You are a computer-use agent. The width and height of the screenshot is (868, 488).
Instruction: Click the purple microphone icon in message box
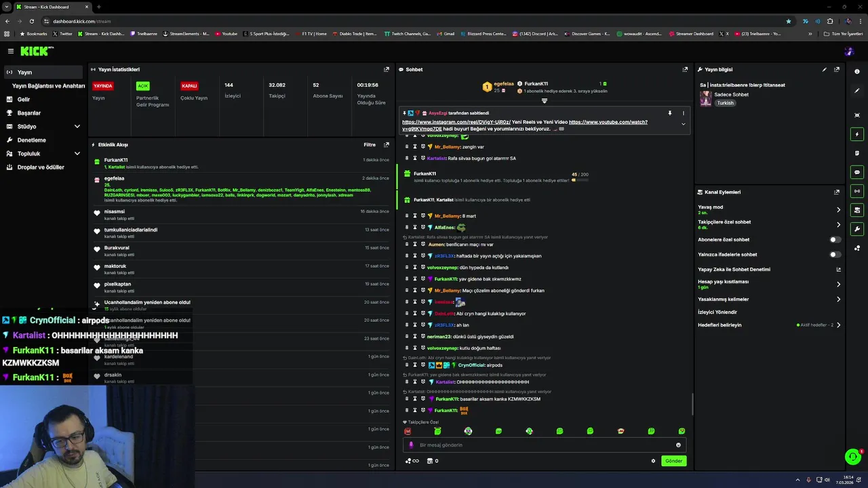(411, 445)
